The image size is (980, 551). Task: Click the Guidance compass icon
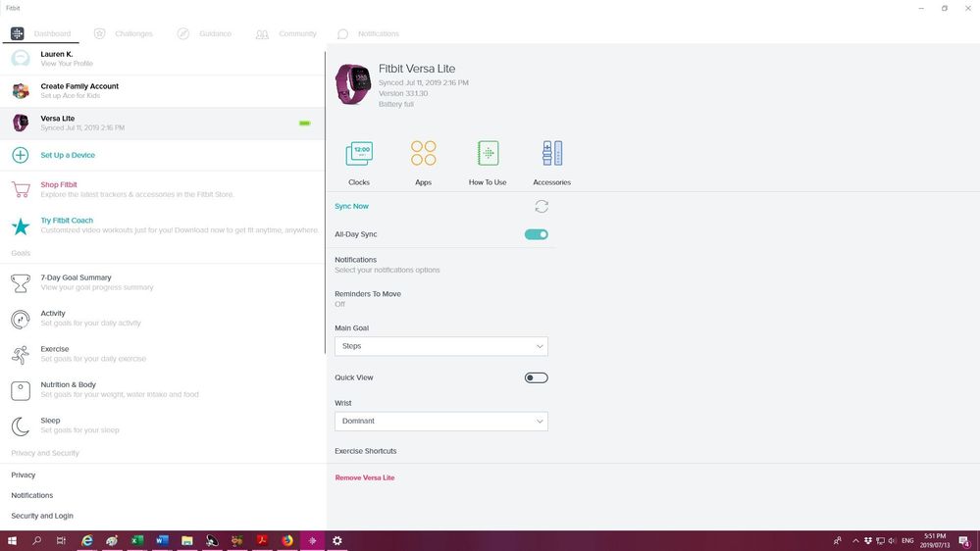183,33
